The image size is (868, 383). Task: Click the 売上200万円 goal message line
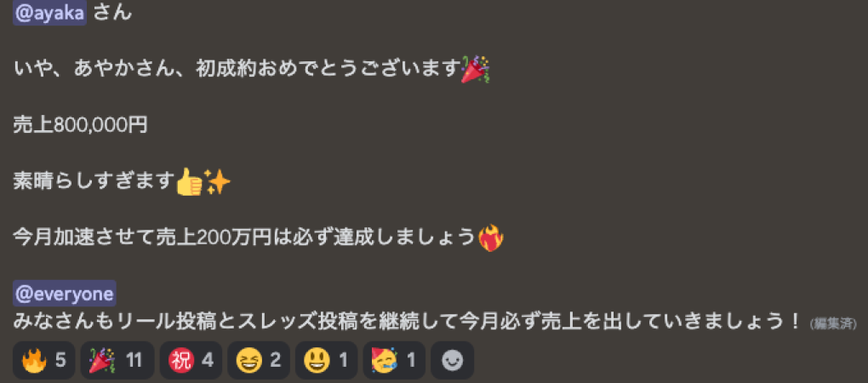(x=258, y=238)
